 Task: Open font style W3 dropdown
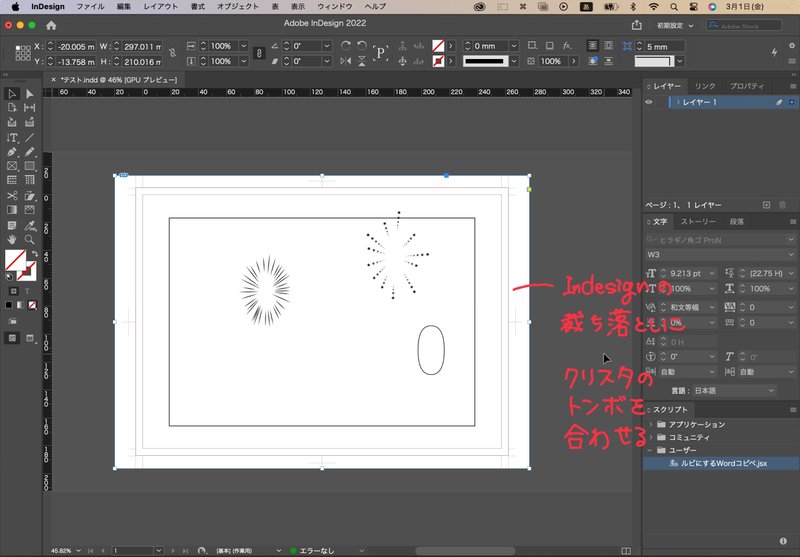pos(791,254)
